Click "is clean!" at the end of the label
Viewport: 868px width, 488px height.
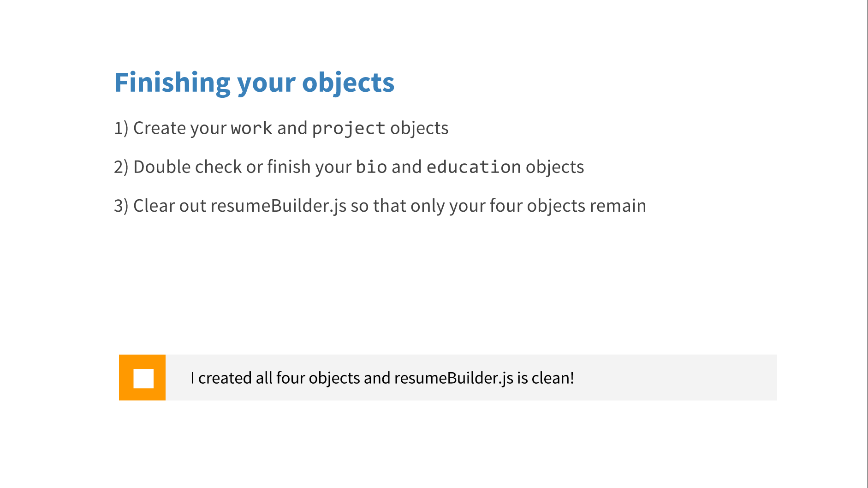(x=545, y=378)
